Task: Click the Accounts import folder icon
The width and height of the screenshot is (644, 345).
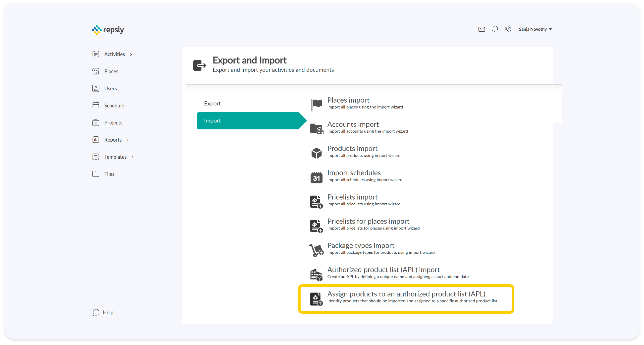Action: click(x=317, y=128)
